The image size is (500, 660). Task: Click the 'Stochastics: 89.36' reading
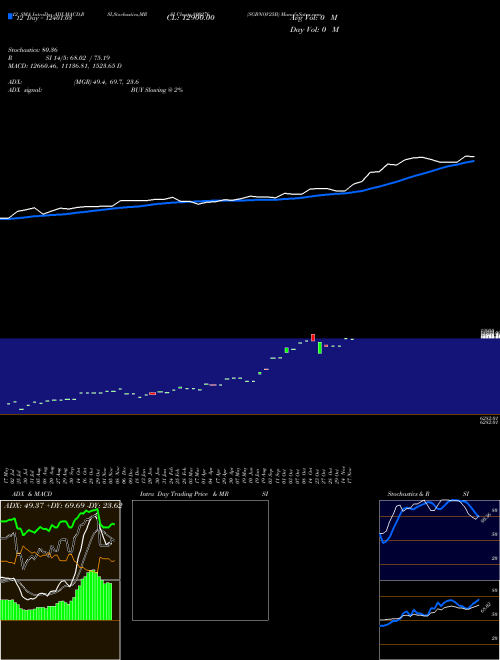click(x=33, y=50)
